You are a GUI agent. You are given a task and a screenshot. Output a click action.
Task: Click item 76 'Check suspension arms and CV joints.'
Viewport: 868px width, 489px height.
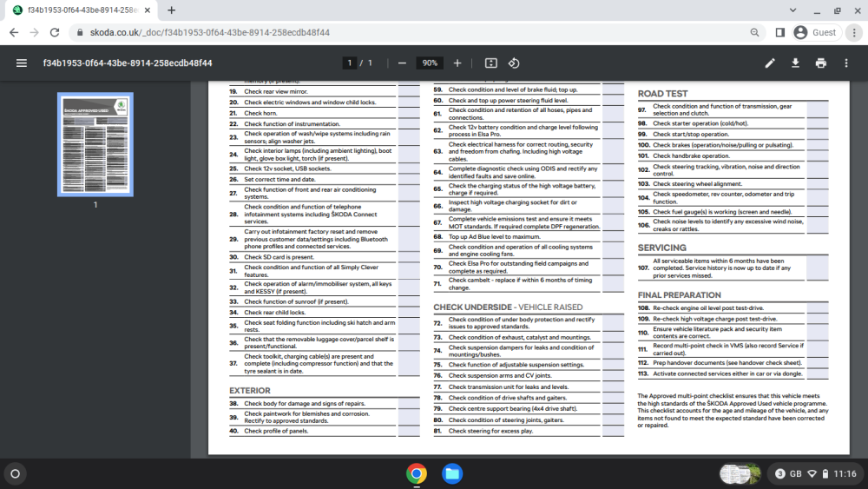pyautogui.click(x=500, y=375)
